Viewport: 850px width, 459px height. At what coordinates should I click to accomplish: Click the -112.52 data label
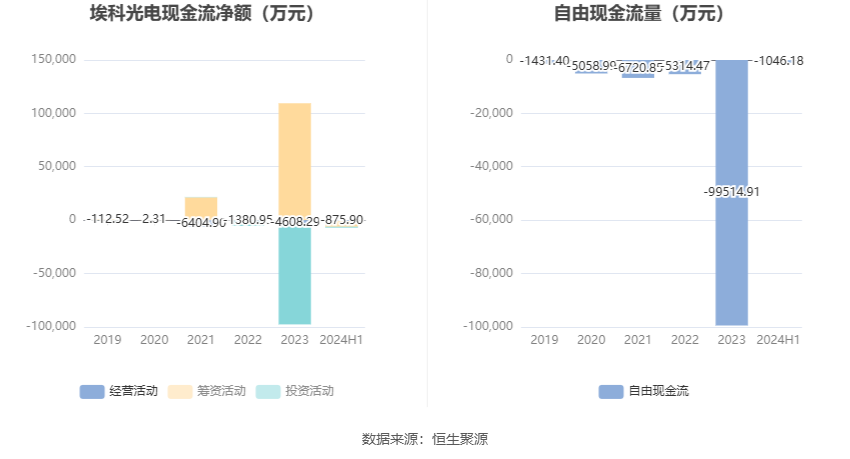click(x=107, y=219)
